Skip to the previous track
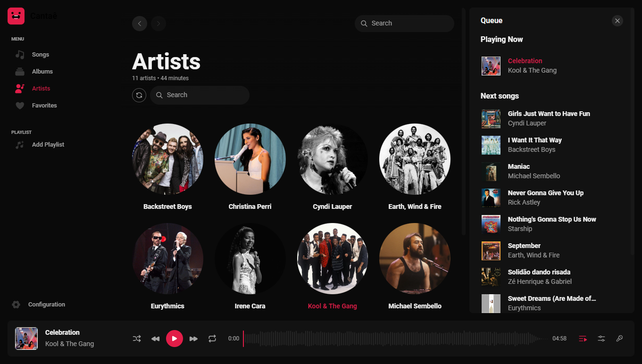This screenshot has height=364, width=642. coord(155,339)
